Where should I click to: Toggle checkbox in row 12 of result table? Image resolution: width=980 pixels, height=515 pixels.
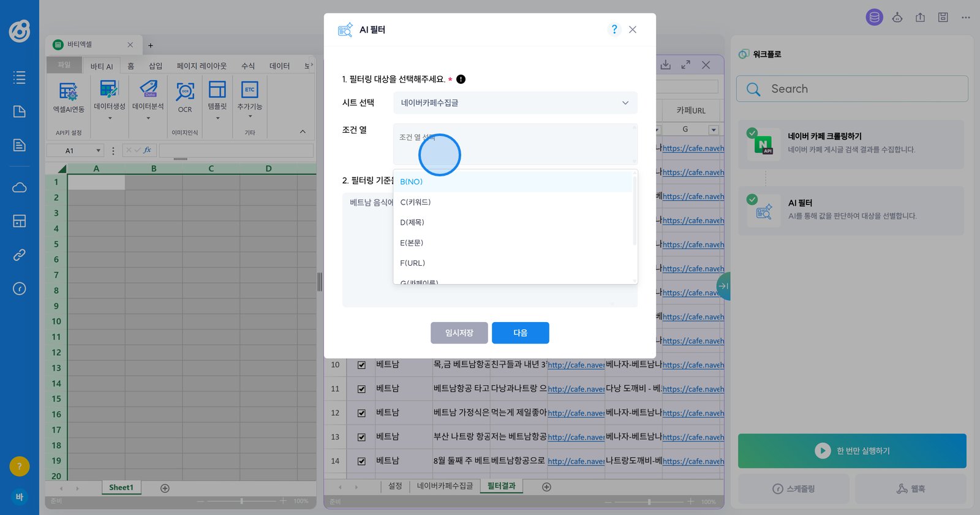pyautogui.click(x=361, y=413)
